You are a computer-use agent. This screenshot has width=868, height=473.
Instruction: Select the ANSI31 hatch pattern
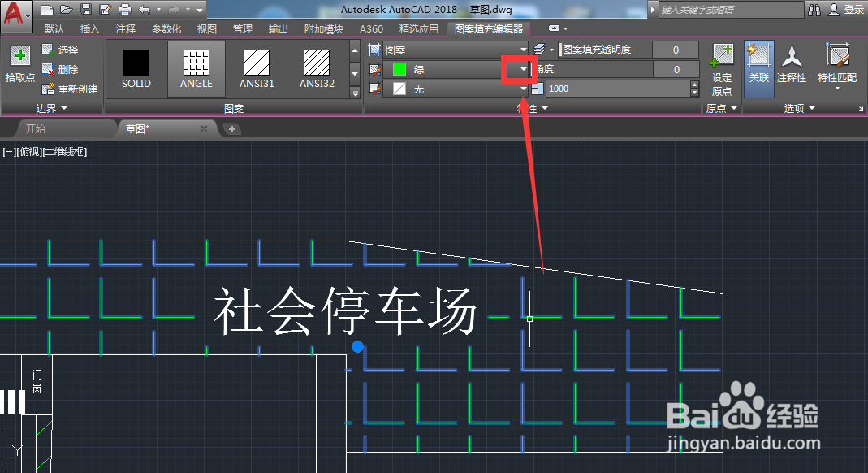click(x=257, y=69)
